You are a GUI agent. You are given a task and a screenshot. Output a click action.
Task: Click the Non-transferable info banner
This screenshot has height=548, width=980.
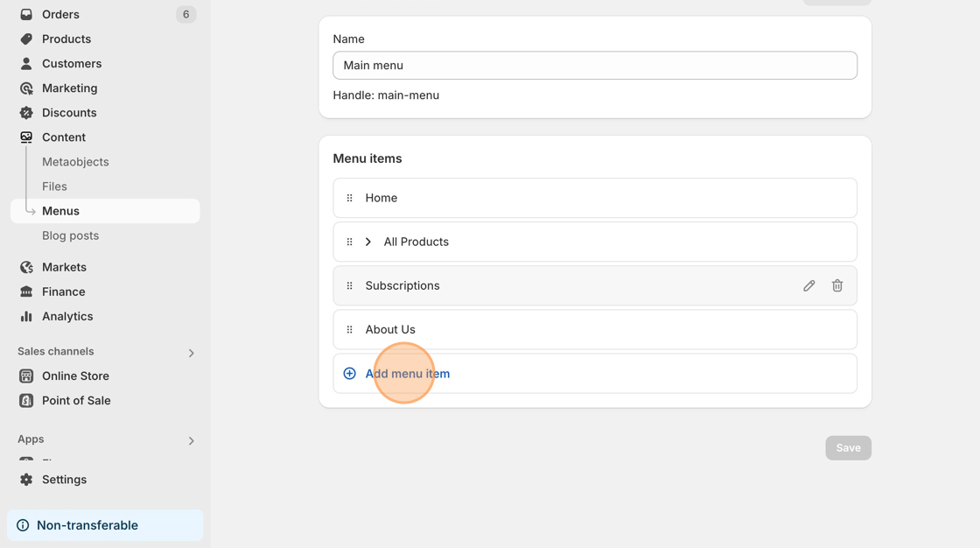(105, 525)
